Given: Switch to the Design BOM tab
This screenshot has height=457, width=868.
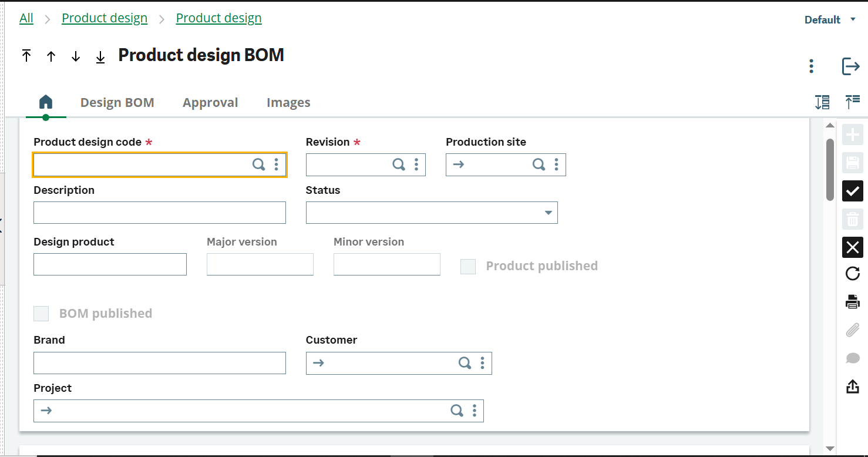Looking at the screenshot, I should 117,102.
